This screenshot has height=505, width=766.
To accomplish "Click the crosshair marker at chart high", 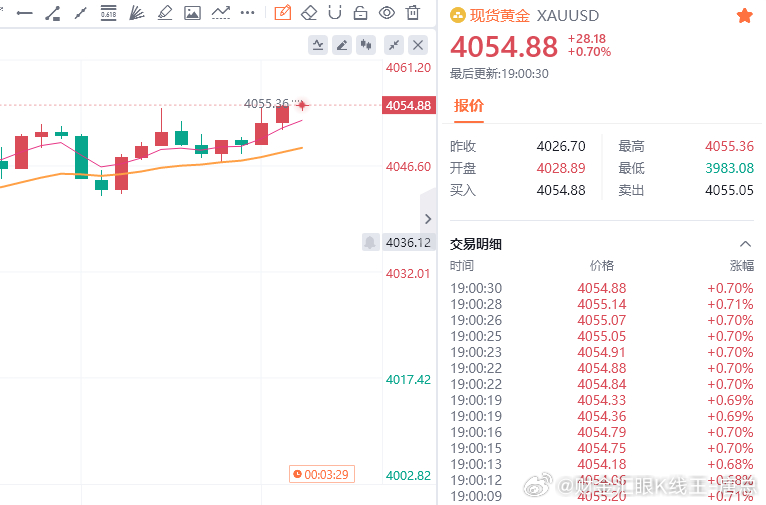I will click(x=302, y=105).
